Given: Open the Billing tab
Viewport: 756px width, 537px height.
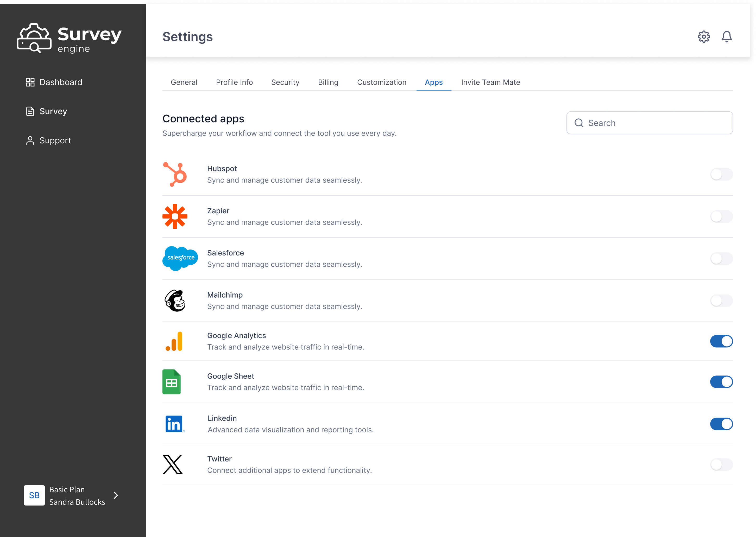Looking at the screenshot, I should [x=328, y=82].
